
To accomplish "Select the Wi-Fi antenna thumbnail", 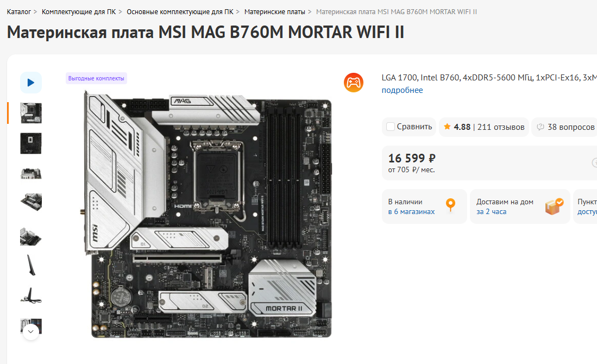I will click(x=31, y=265).
